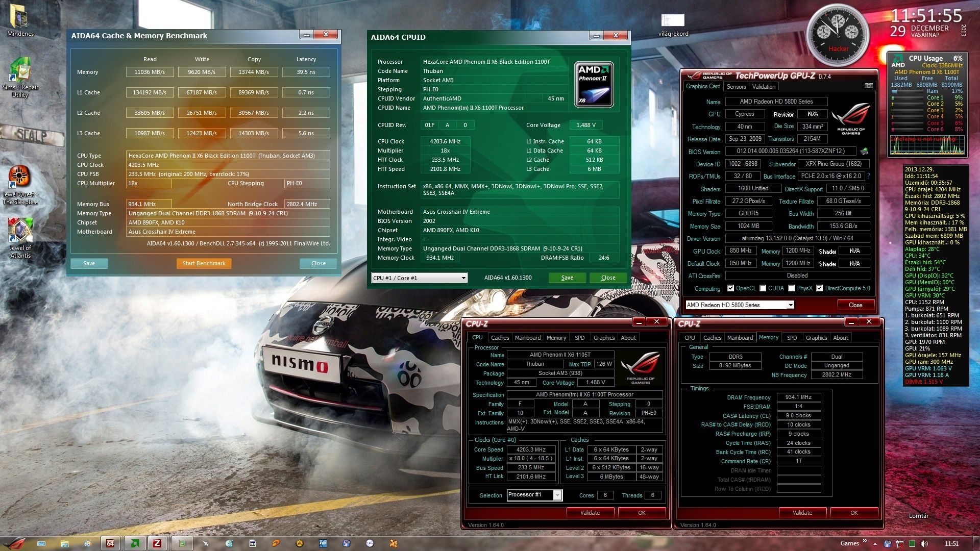Click the red CPU-Z taskbar icon
Image resolution: width=980 pixels, height=551 pixels.
click(157, 543)
